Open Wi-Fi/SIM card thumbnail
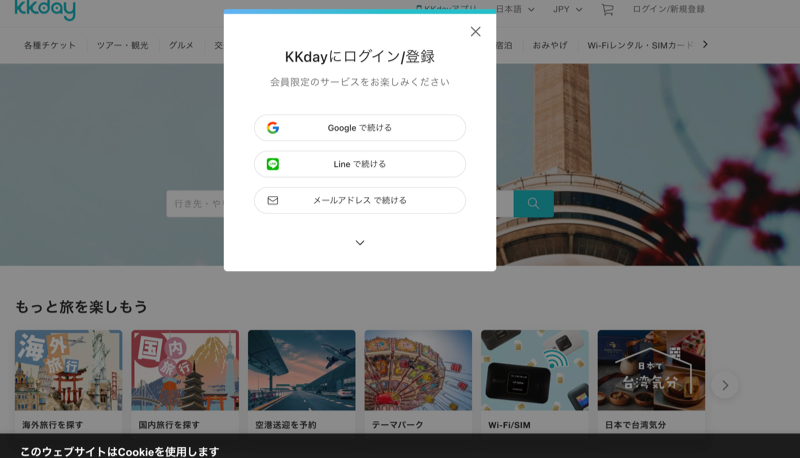Screen dimensions: 800x458 [535, 370]
